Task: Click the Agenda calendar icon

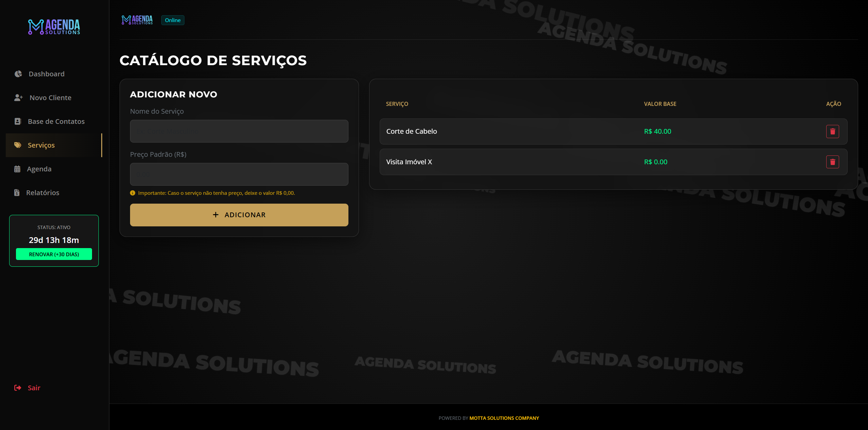Action: tap(17, 169)
